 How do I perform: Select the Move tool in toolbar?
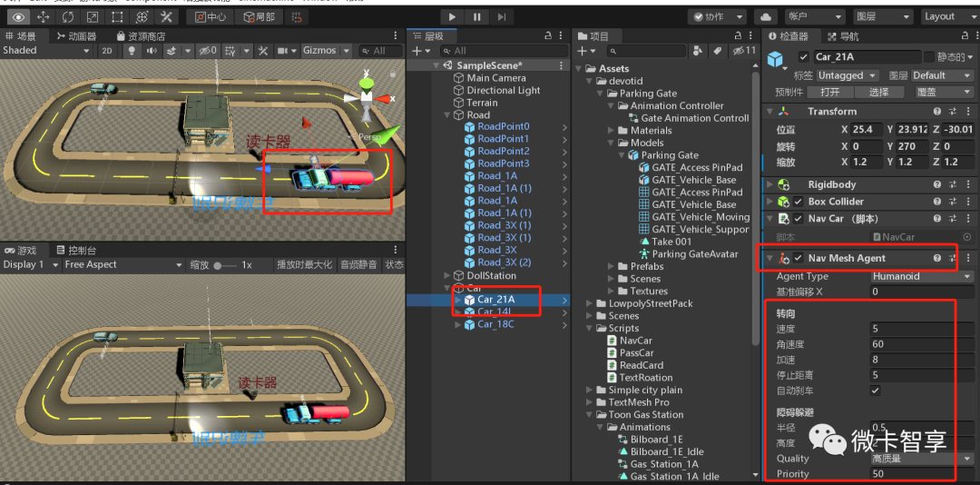point(44,16)
